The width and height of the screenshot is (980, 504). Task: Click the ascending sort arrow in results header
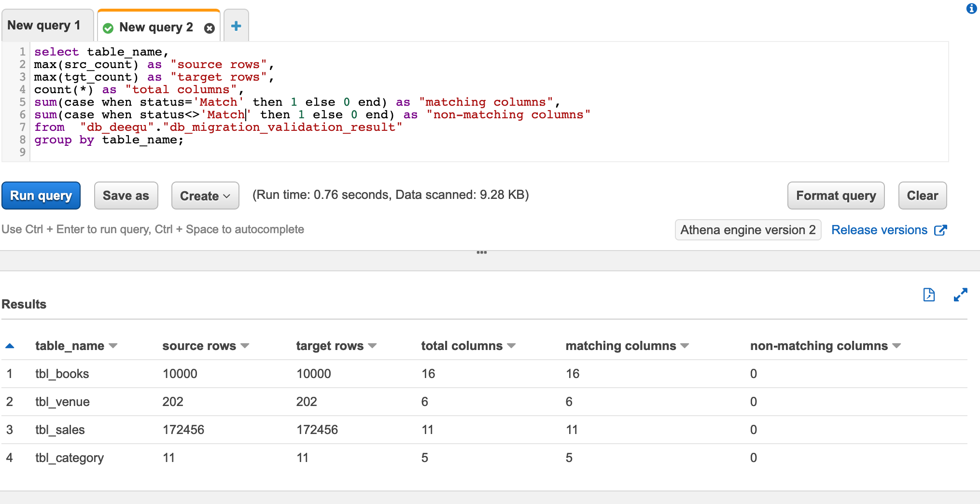click(x=10, y=346)
